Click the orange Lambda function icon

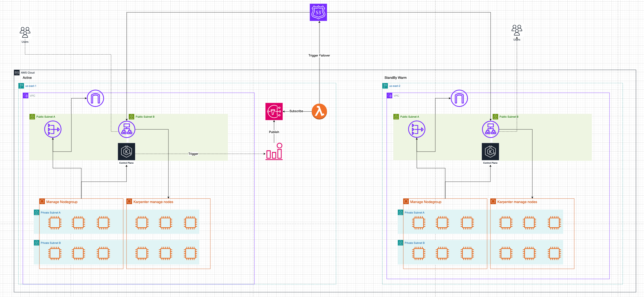click(319, 111)
